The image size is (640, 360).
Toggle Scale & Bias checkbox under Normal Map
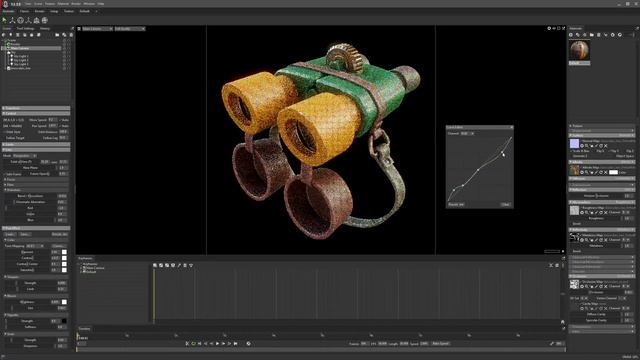[x=571, y=151]
